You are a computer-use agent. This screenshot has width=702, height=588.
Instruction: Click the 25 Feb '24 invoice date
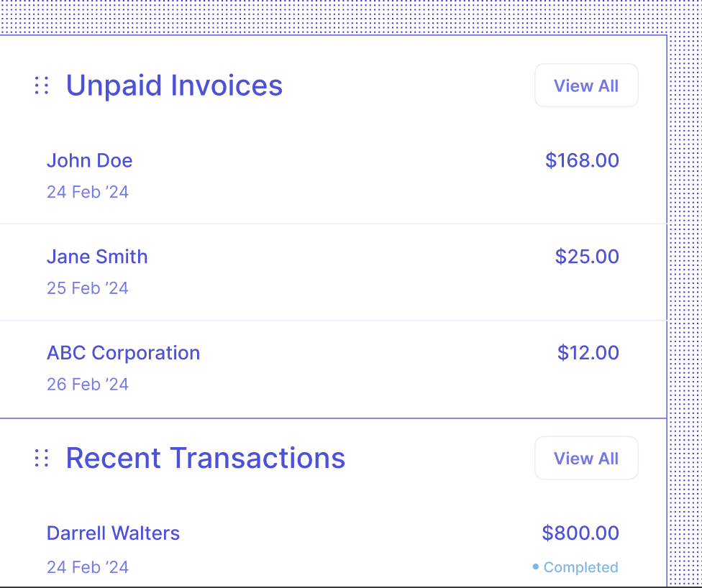tap(88, 288)
